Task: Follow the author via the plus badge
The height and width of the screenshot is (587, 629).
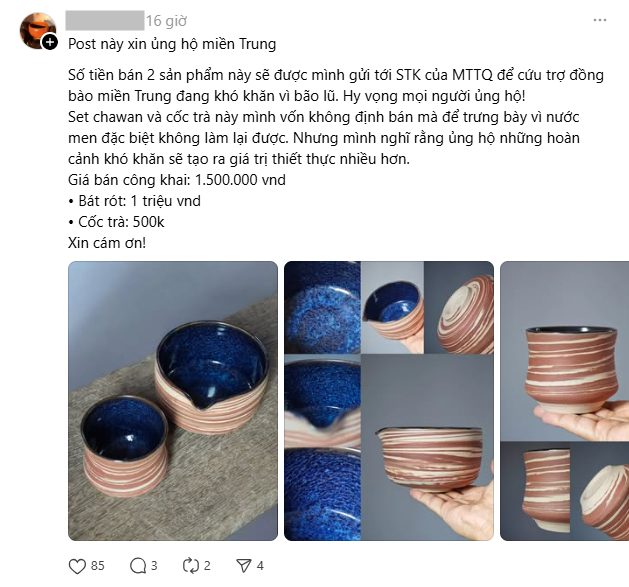Action: [x=50, y=42]
